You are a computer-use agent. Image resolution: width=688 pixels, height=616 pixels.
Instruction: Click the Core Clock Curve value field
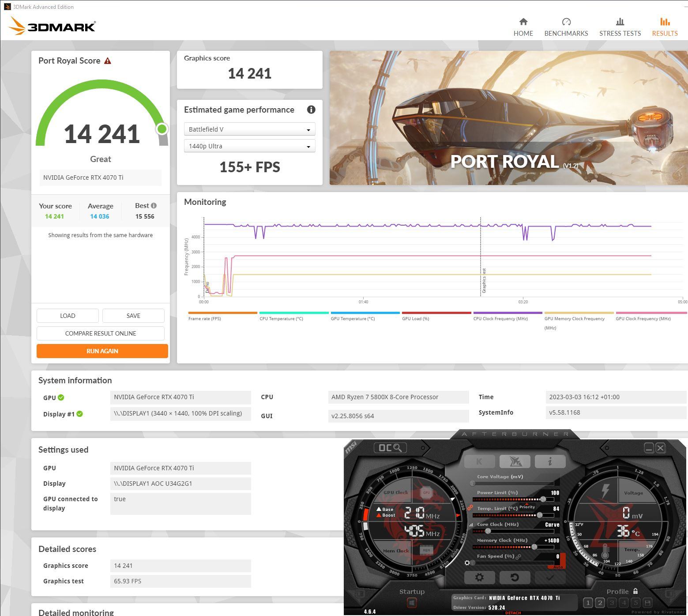tap(552, 525)
